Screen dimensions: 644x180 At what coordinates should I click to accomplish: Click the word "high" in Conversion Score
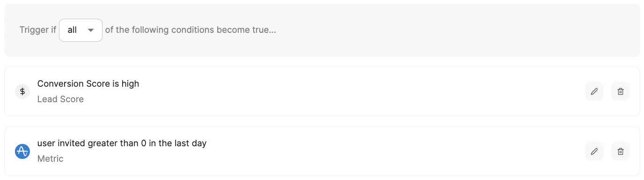coord(130,84)
